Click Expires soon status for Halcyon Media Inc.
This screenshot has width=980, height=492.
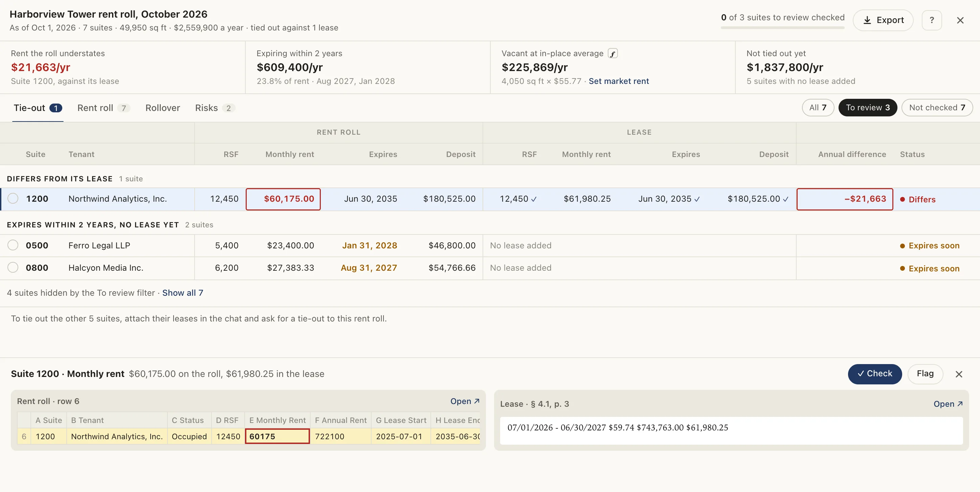pos(930,269)
